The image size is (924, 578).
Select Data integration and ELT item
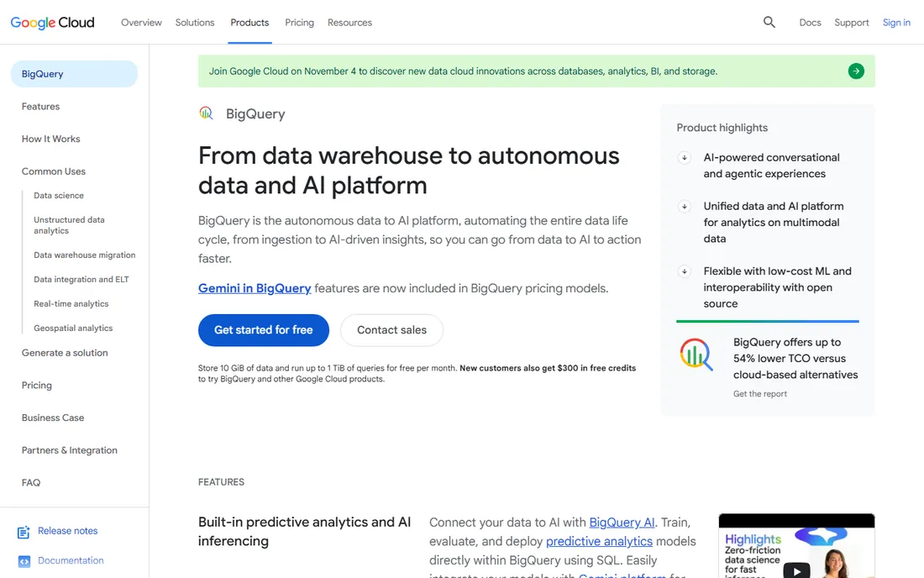(x=81, y=279)
